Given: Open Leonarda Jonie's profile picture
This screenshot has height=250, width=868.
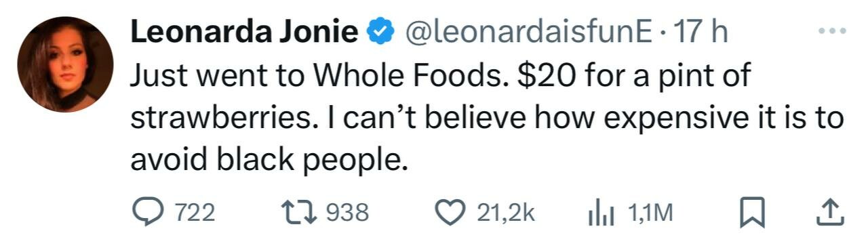Looking at the screenshot, I should coord(65,64).
